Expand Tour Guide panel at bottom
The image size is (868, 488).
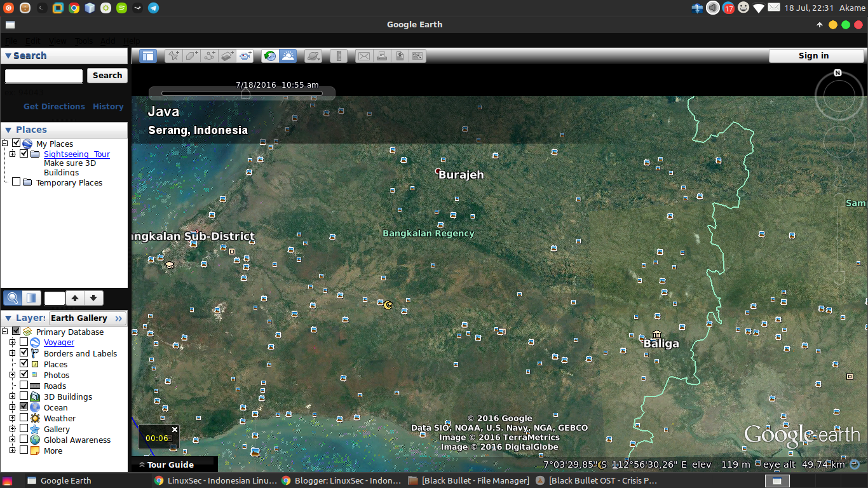coord(166,464)
